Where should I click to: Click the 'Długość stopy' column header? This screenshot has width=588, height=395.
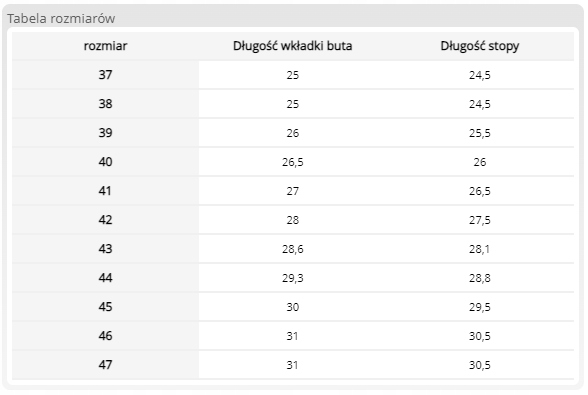480,46
